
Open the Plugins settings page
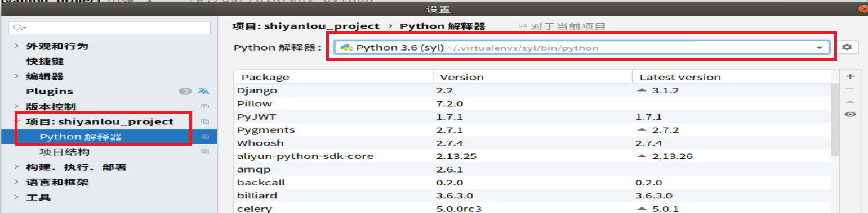[x=50, y=91]
